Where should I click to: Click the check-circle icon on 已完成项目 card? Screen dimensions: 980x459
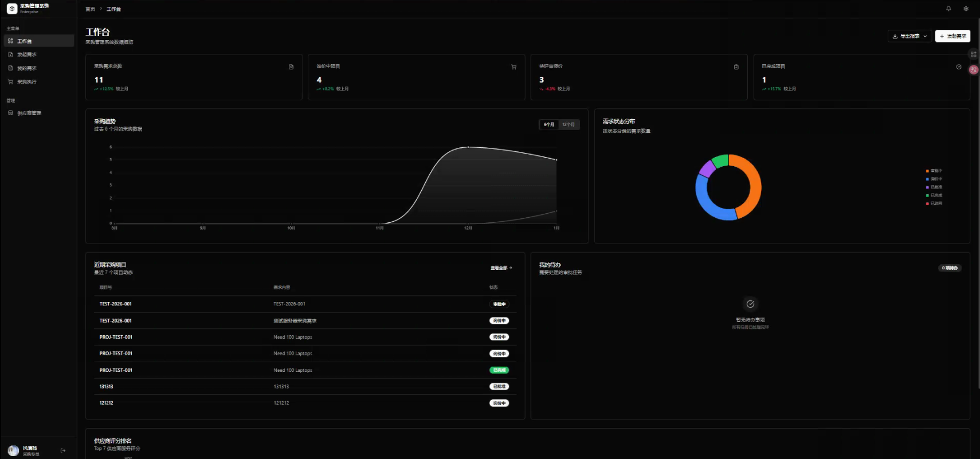[x=959, y=67]
